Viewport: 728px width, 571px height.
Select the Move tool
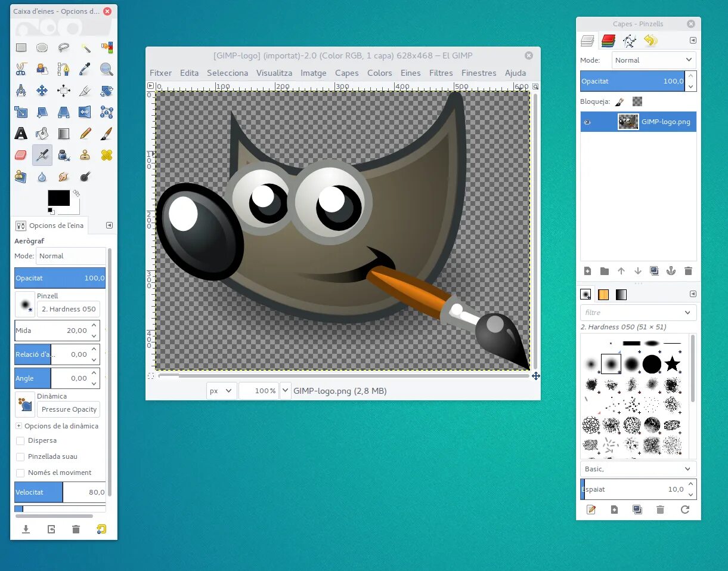(42, 91)
